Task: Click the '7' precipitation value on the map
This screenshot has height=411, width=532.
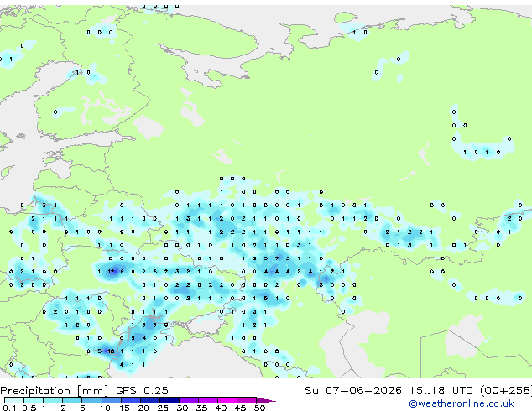Action: [277, 258]
